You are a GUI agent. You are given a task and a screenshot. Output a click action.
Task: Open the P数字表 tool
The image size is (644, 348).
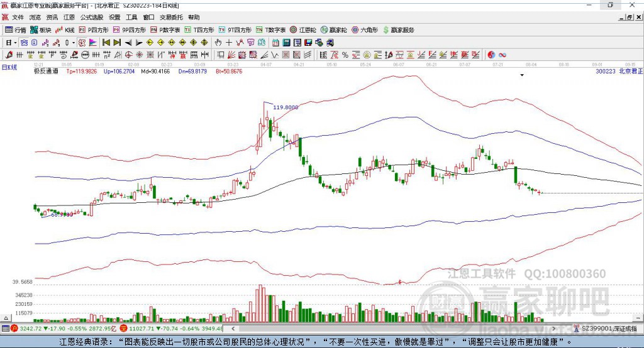tap(165, 30)
